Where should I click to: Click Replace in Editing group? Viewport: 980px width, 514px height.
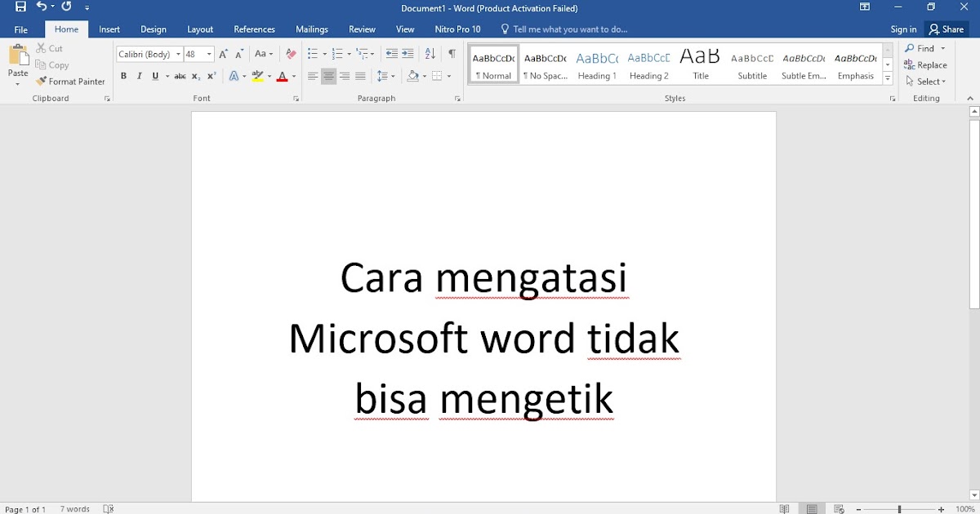[926, 64]
